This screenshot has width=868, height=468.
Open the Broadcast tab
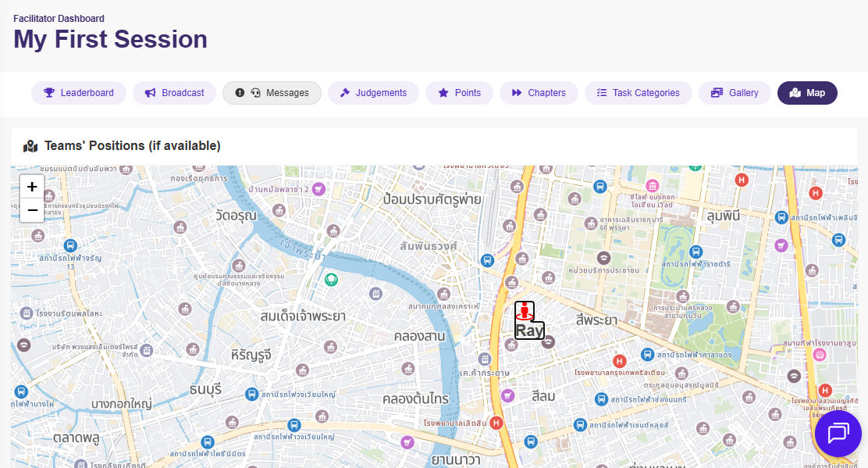coord(174,92)
